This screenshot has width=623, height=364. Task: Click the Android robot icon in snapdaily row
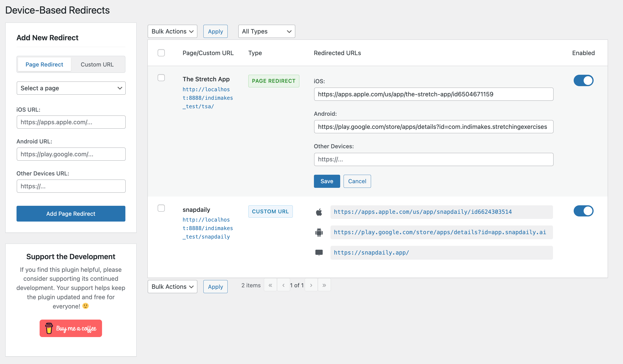(x=319, y=232)
